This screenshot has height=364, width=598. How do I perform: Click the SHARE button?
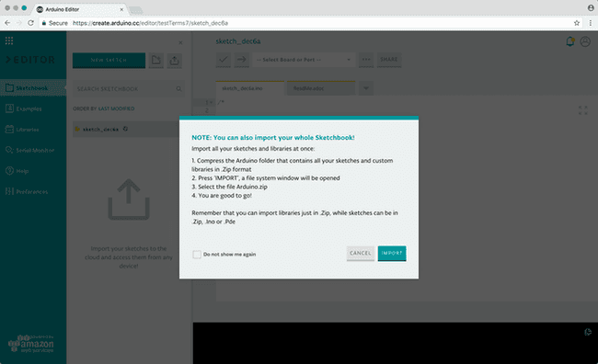coord(389,60)
